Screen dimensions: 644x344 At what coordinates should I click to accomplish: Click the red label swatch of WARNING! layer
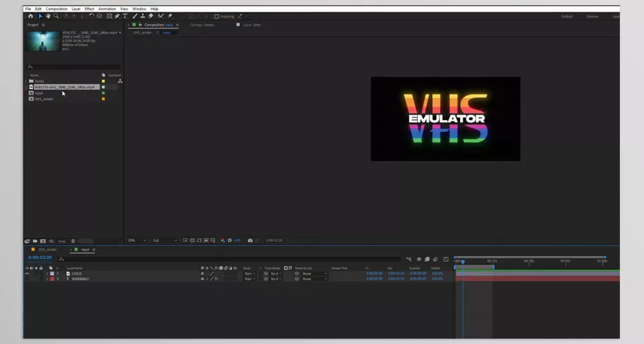[52, 279]
